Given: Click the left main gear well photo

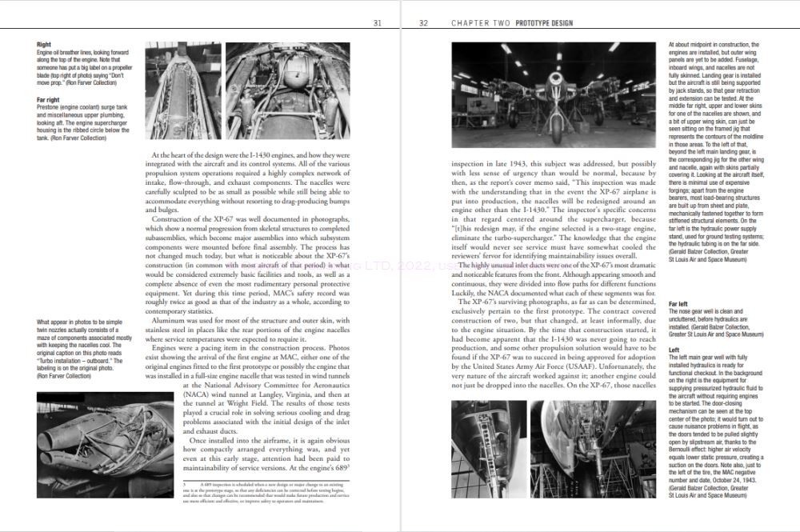Looking at the screenshot, I should tap(594, 449).
